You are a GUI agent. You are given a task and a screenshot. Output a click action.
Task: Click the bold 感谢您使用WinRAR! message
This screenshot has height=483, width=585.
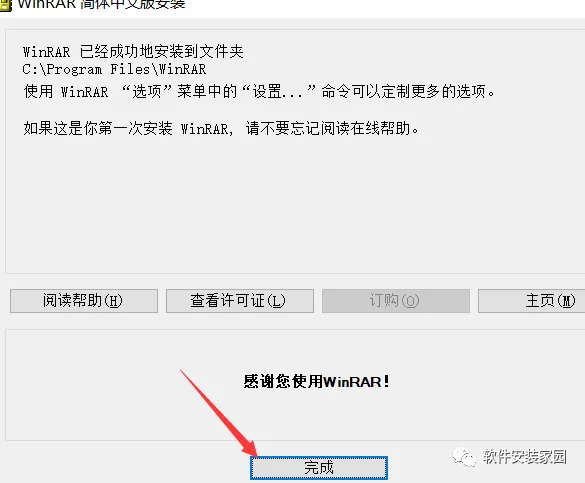pos(316,382)
